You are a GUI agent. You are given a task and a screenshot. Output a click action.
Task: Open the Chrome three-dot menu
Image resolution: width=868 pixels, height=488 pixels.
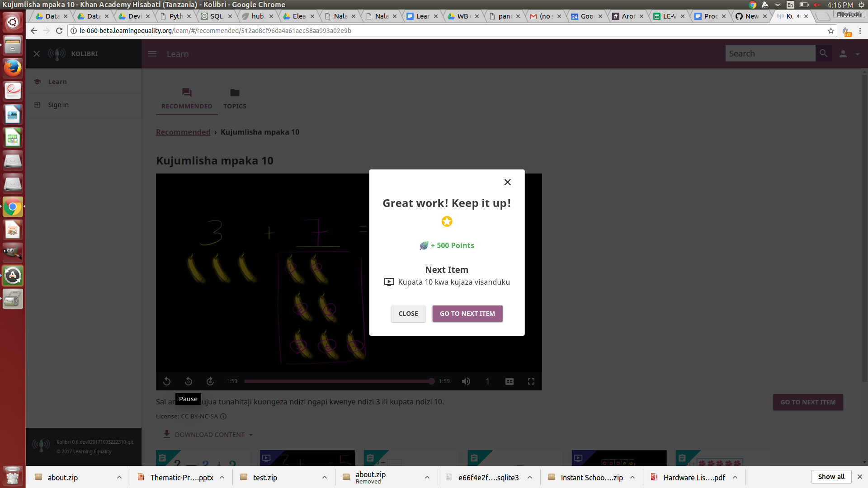[x=860, y=31]
